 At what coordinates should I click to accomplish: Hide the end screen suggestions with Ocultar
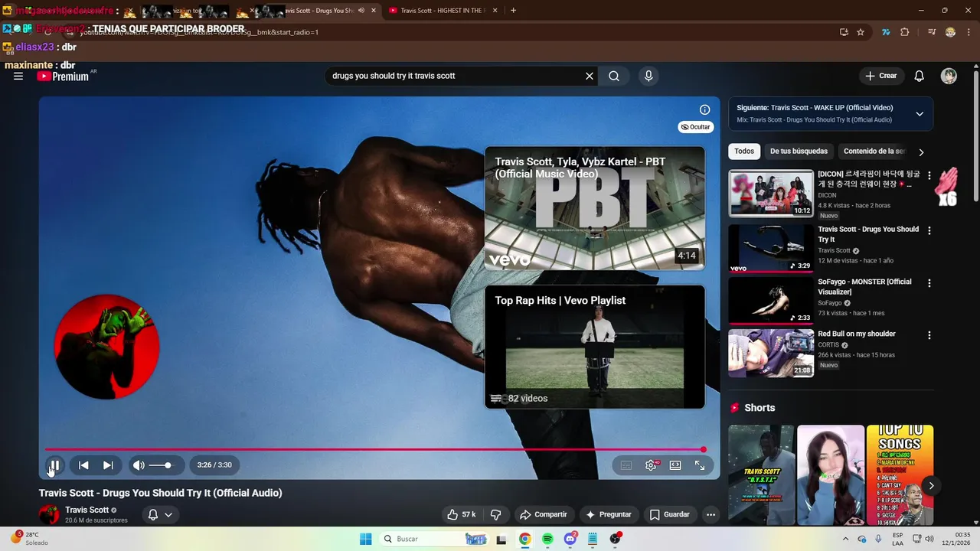[x=695, y=127]
